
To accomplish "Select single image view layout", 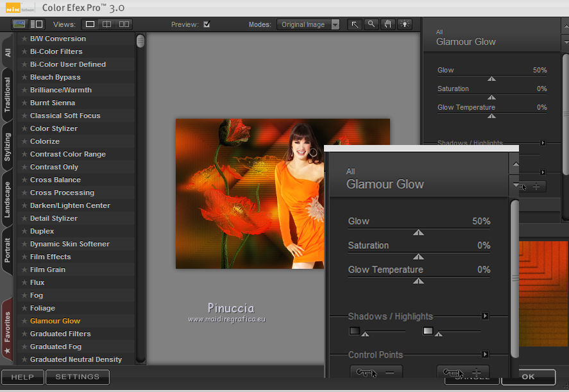I will click(x=90, y=24).
